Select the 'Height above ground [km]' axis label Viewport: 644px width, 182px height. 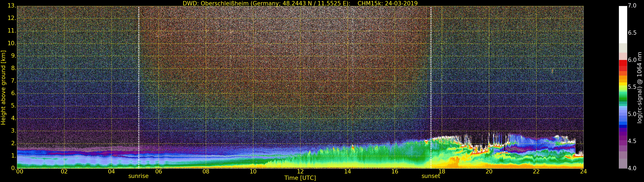pyautogui.click(x=3, y=88)
